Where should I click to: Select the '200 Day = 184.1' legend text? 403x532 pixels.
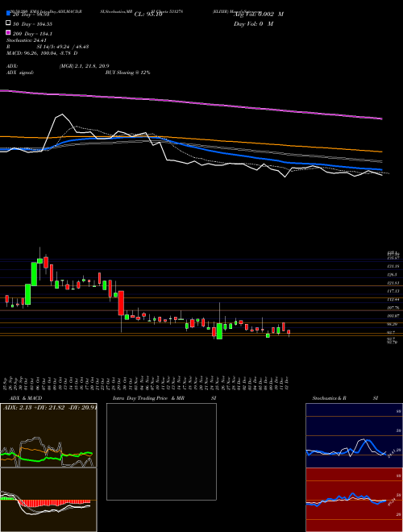(32, 34)
